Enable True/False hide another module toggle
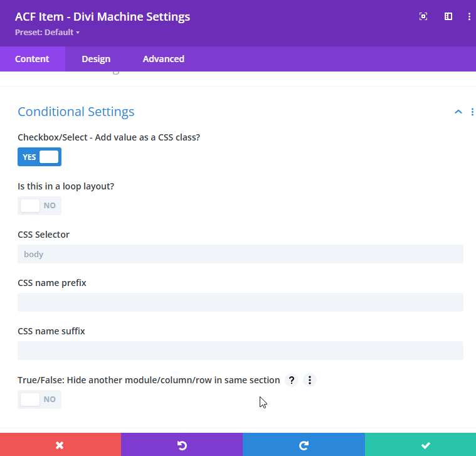The image size is (476, 456). (40, 399)
